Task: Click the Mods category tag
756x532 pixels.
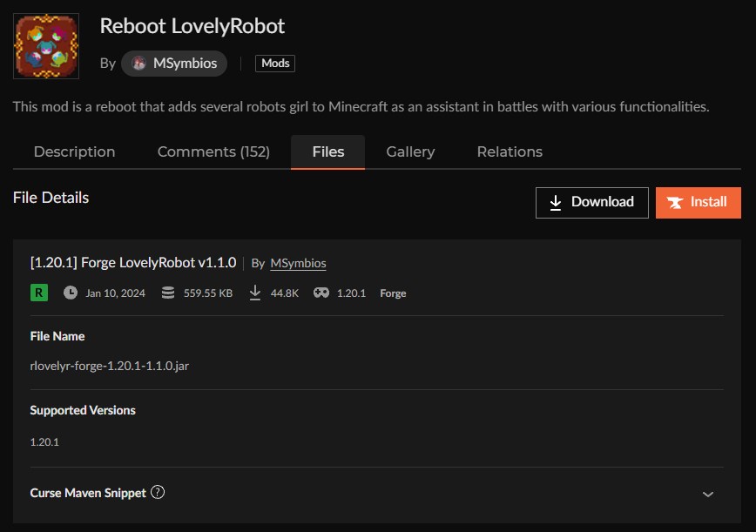Action: pos(274,64)
